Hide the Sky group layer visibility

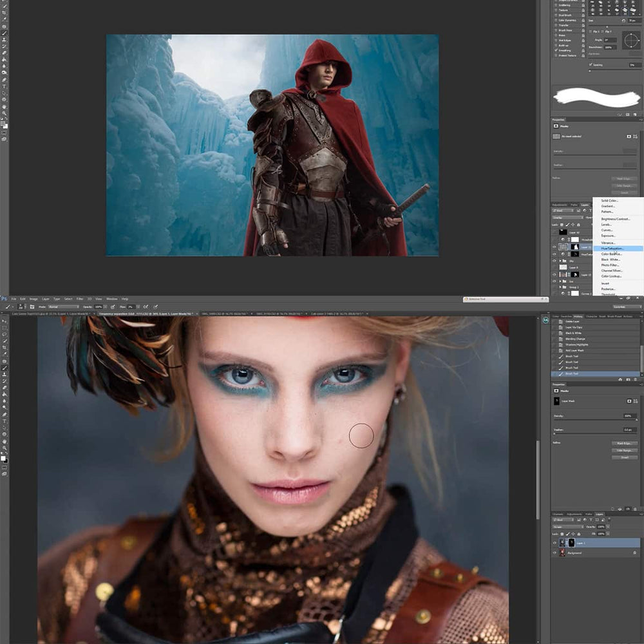554,260
